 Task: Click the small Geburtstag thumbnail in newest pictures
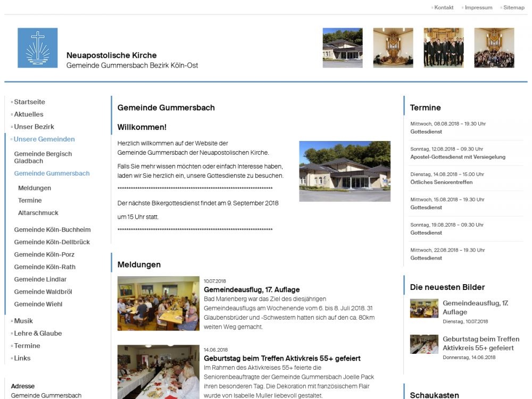coord(424,344)
